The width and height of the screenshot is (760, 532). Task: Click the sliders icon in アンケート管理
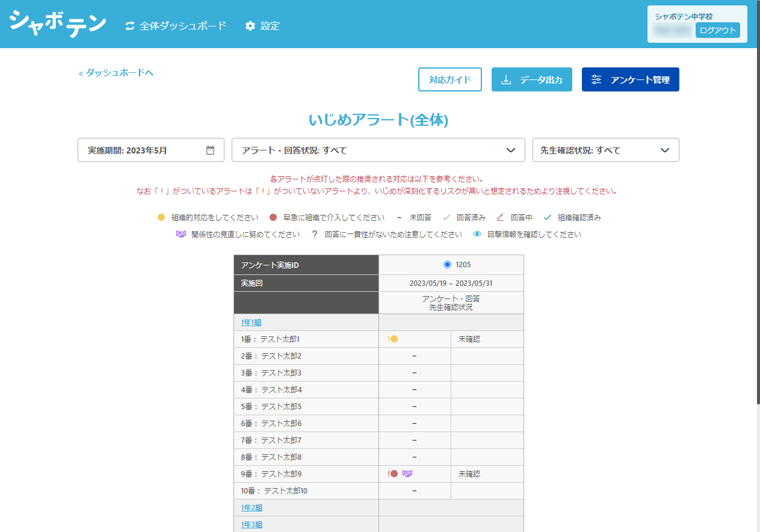(x=596, y=79)
